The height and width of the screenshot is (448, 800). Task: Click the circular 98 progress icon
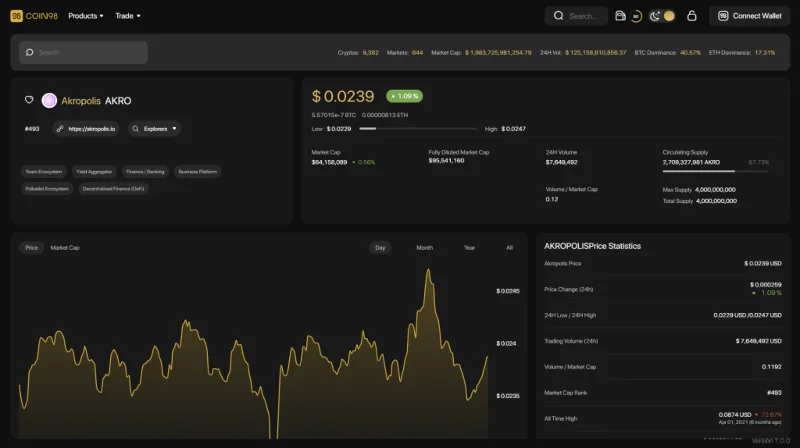click(636, 16)
